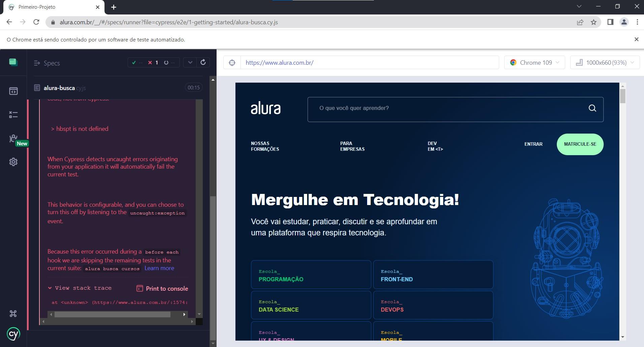Click the Chrome address bar URL

pos(169,22)
